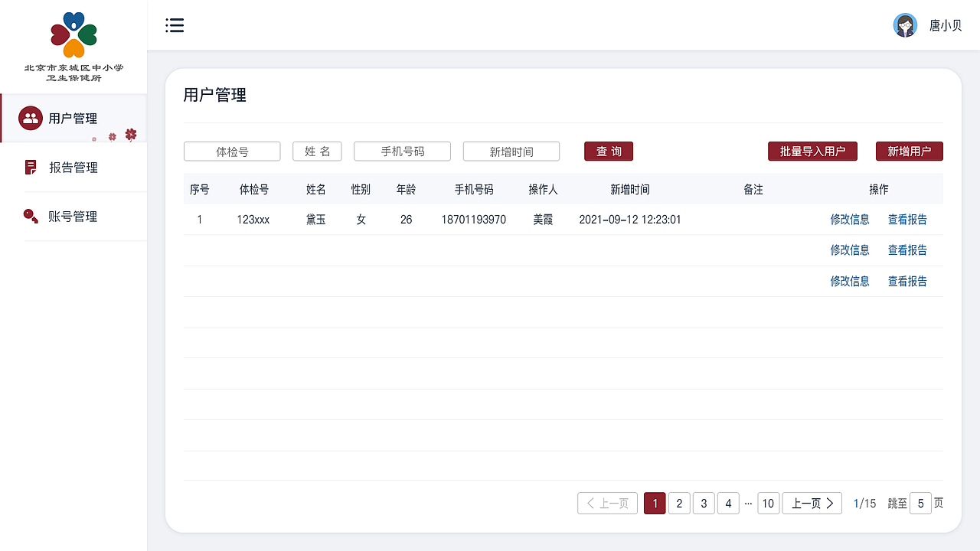The image size is (980, 551).
Task: Click the 报告管理 document icon
Action: [31, 167]
